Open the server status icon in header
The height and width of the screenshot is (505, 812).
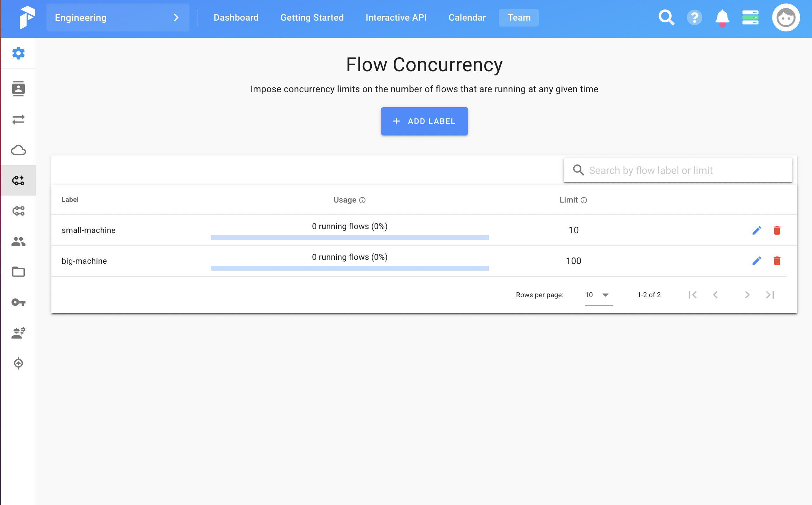pos(750,17)
